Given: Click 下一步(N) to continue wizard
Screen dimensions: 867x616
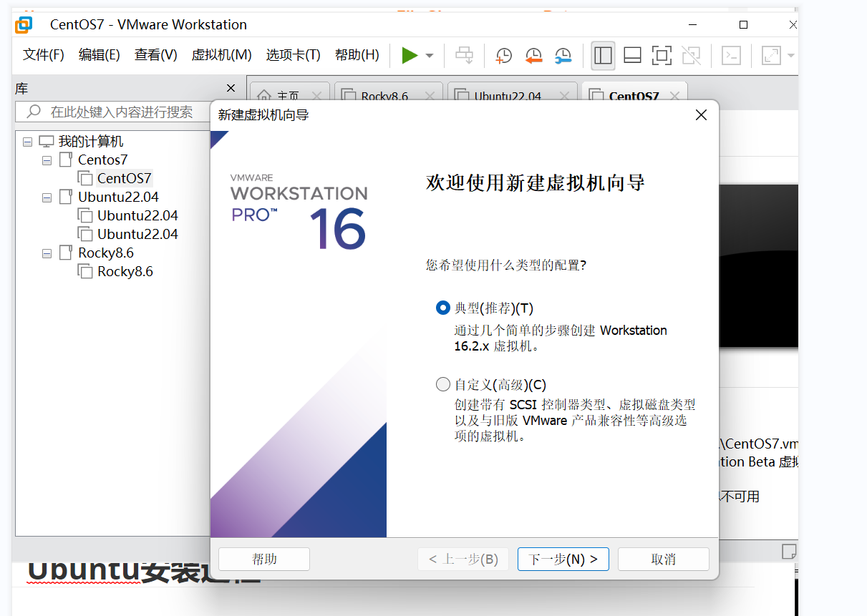Looking at the screenshot, I should coord(563,559).
